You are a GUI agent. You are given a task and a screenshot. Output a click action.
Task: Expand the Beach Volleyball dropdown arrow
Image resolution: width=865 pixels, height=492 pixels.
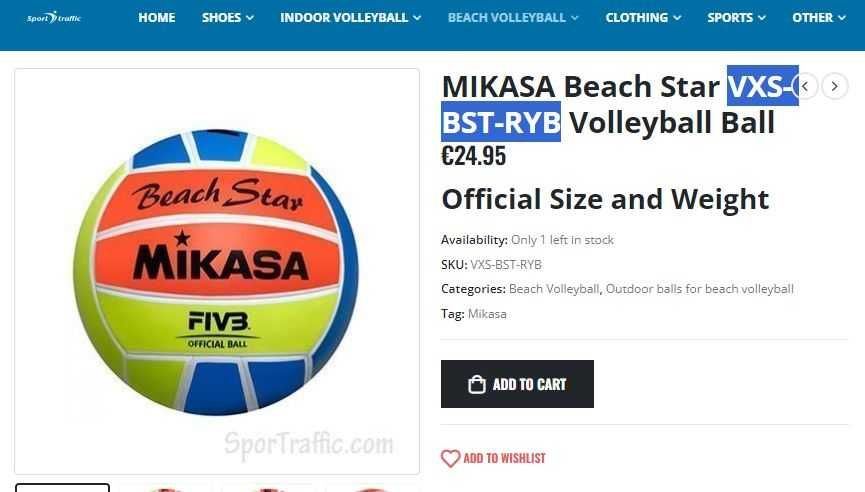click(x=574, y=18)
